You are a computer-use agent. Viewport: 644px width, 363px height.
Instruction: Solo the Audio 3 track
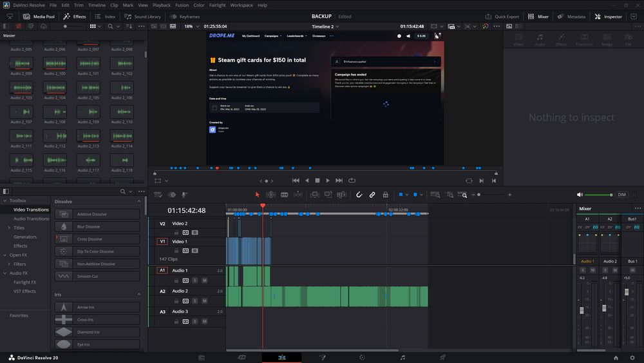[194, 322]
